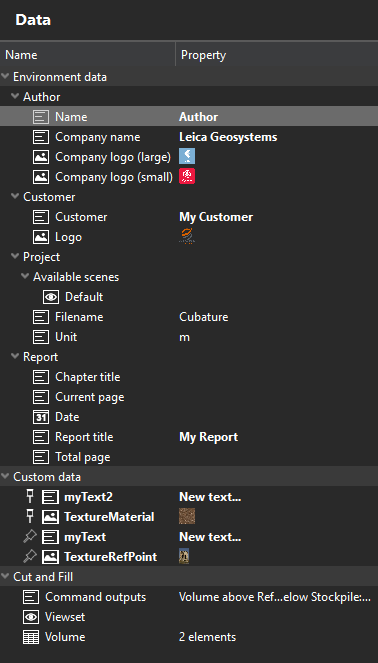The height and width of the screenshot is (663, 378).
Task: Toggle the pin on TextureMaterial
Action: click(30, 517)
